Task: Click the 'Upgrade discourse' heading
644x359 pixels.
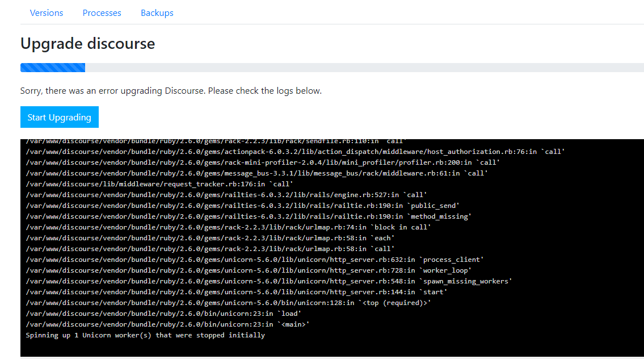Action: tap(88, 44)
